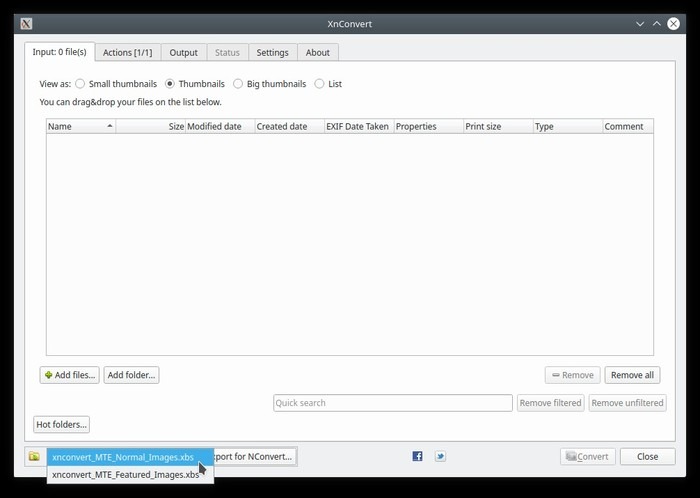700x498 pixels.
Task: Open the load script folder icon
Action: (x=34, y=456)
